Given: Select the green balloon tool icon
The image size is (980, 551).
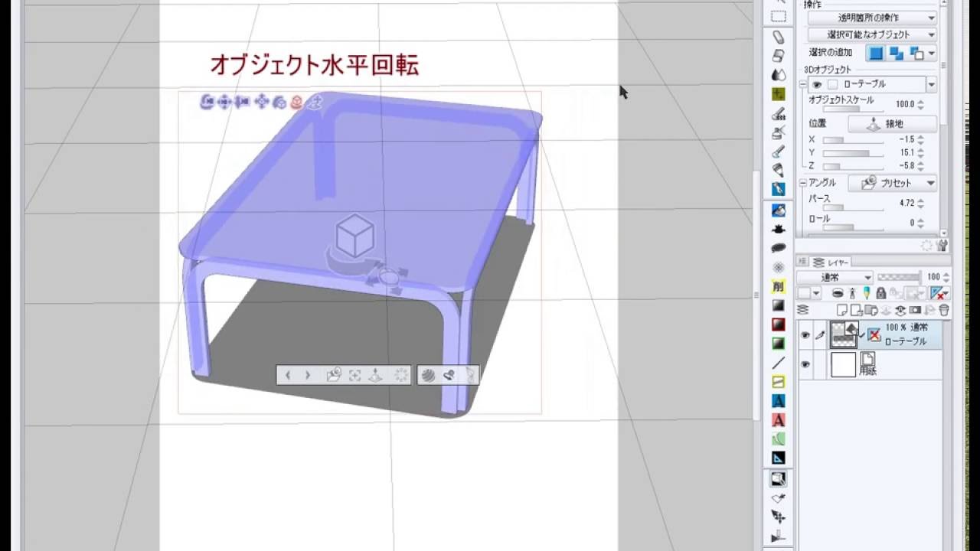Looking at the screenshot, I should [x=779, y=439].
